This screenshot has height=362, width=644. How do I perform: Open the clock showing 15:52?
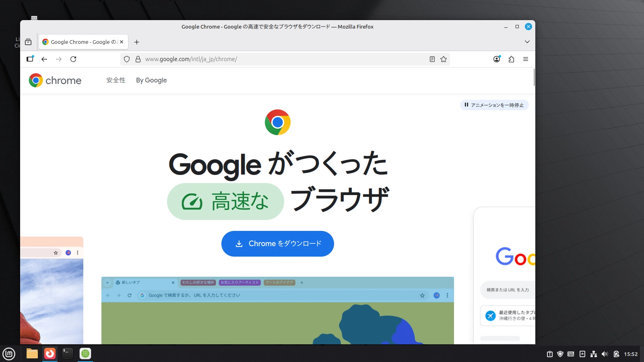[631, 354]
